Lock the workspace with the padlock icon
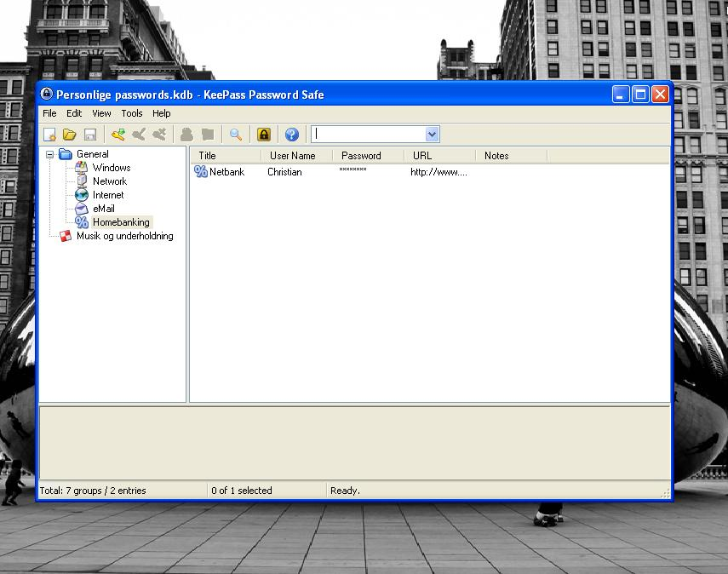The height and width of the screenshot is (574, 728). coord(264,135)
